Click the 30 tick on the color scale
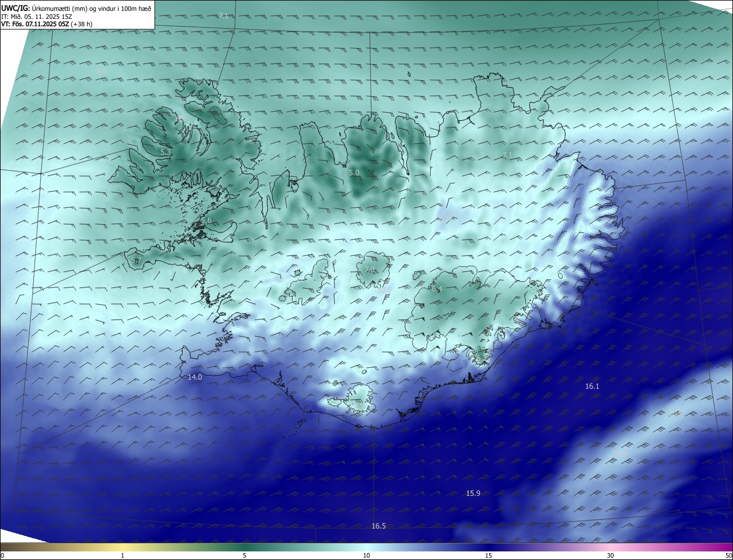733x560 pixels. 610,555
